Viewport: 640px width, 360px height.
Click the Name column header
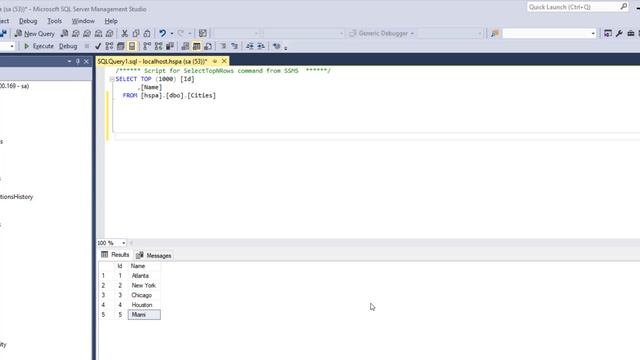click(x=144, y=266)
